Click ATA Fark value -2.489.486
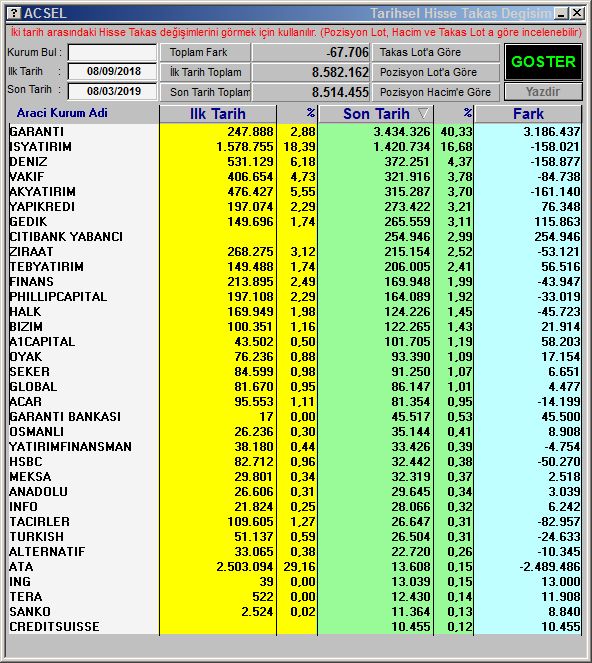Viewport: 592px width, 663px height. click(550, 567)
